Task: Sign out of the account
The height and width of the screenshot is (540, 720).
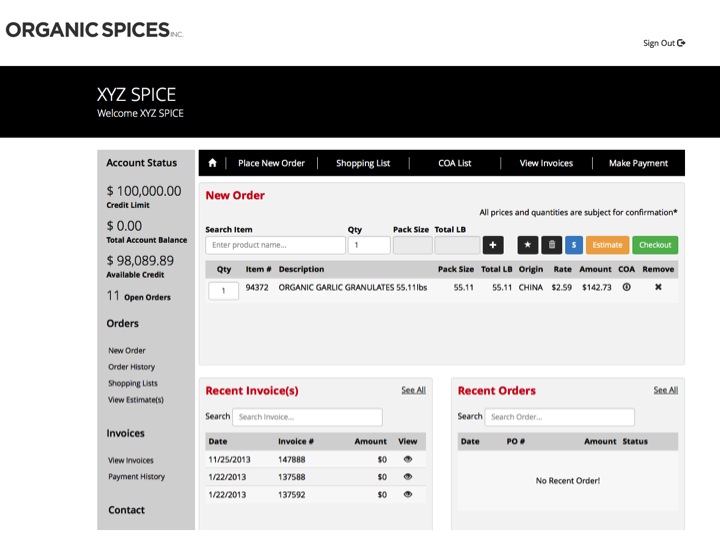Action: 664,43
